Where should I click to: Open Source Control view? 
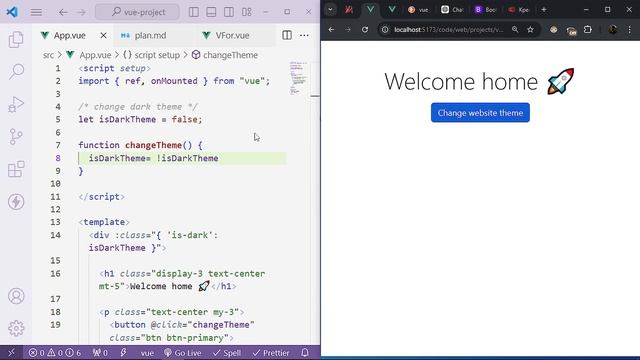pyautogui.click(x=16, y=137)
